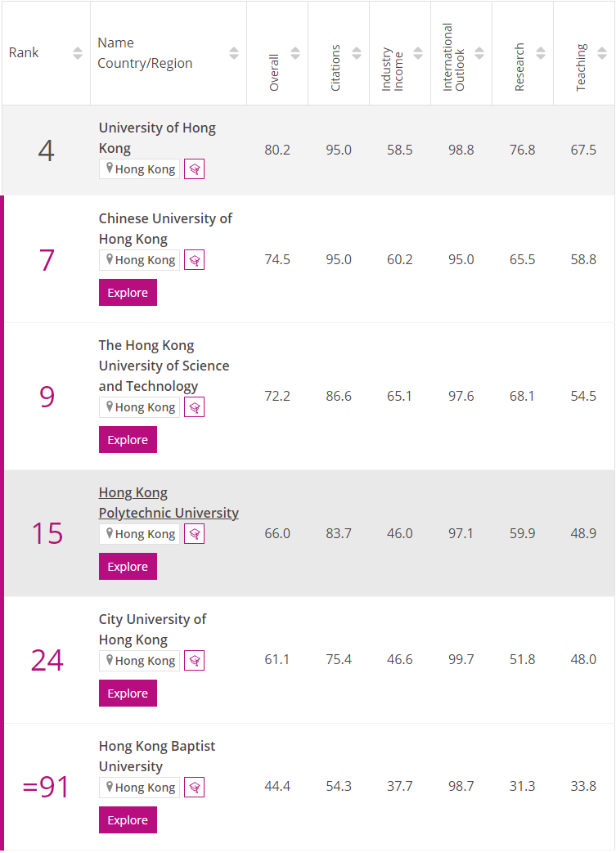Click Hong Kong location tag under University of Hong Kong
The image size is (616, 853).
(x=139, y=169)
